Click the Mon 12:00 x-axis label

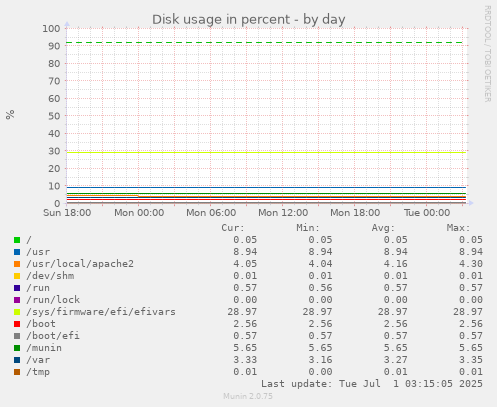pos(283,213)
